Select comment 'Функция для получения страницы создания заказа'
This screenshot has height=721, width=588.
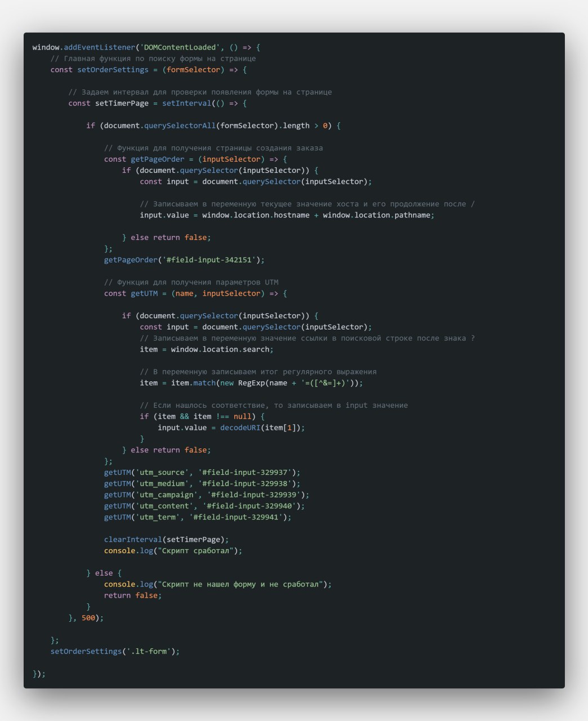pos(213,148)
